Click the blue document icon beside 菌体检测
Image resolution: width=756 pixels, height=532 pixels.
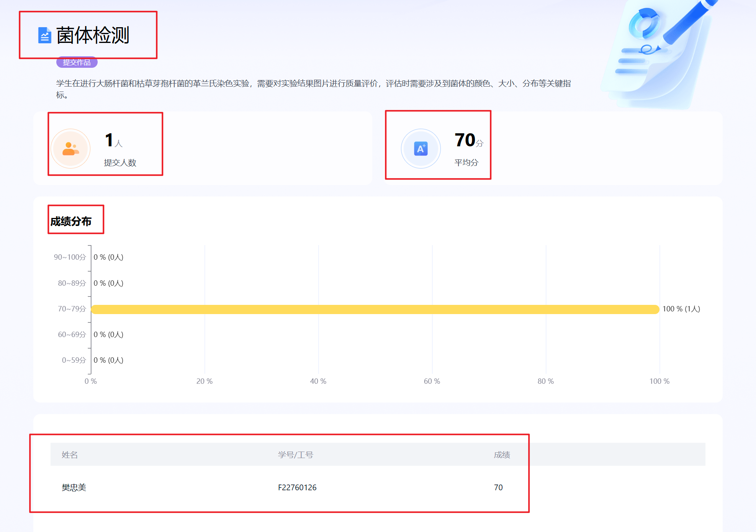pos(44,35)
